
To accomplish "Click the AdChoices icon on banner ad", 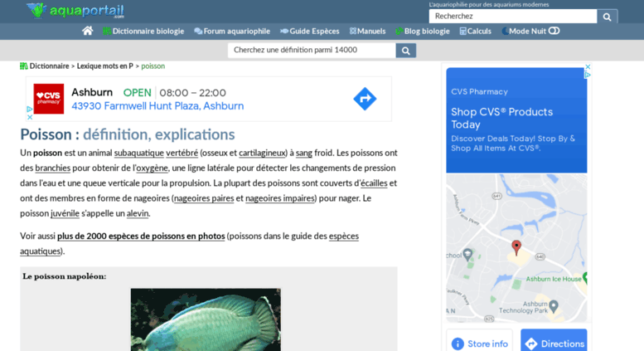I will [x=30, y=110].
